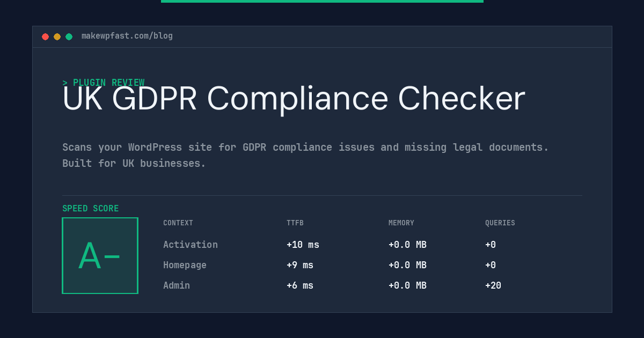Click the makewpfast.com/blog address text
This screenshot has width=644, height=338.
127,36
